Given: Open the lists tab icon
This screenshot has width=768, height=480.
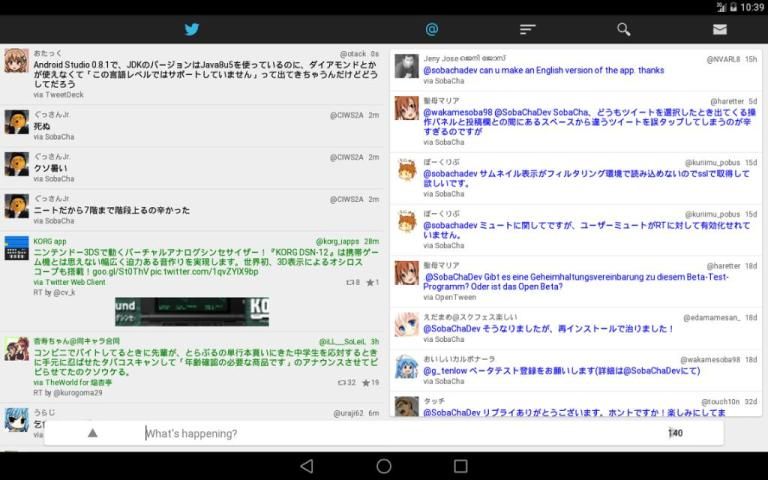Looking at the screenshot, I should pyautogui.click(x=528, y=29).
